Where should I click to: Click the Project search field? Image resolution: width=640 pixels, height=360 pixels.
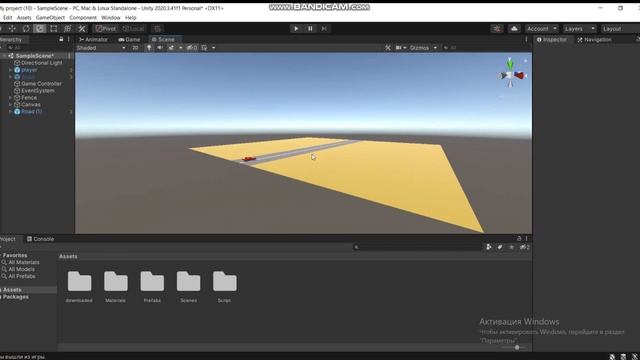(418, 247)
